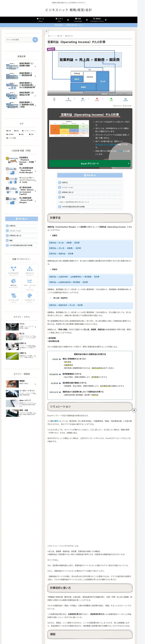The height and width of the screenshot is (644, 145).
Task: Click the 青字 link in simulation text
Action: pyautogui.click(x=56, y=421)
